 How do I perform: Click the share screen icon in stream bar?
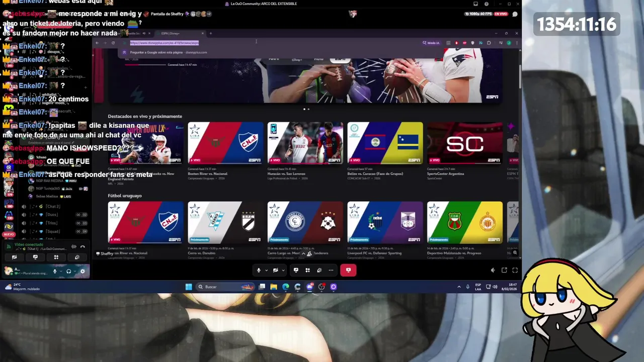[296, 270]
